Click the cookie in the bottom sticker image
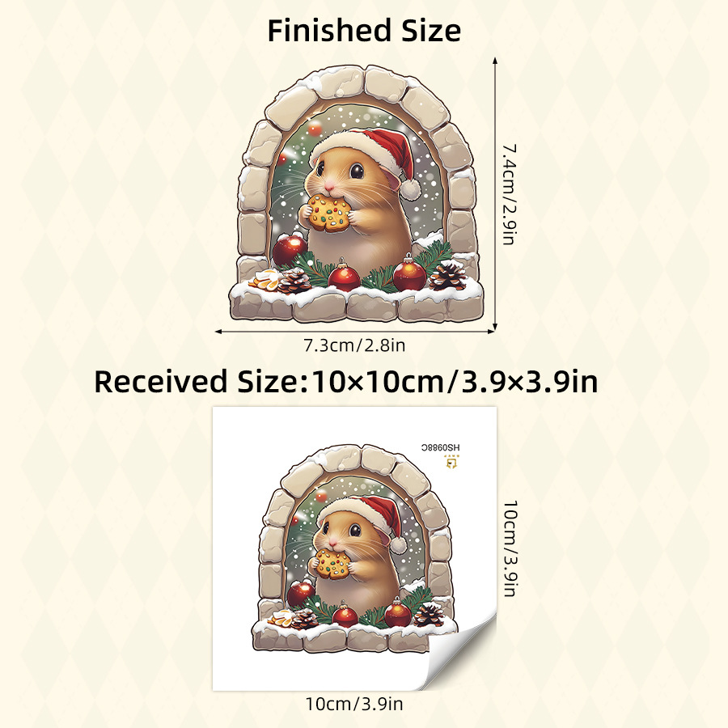The width and height of the screenshot is (728, 728). coord(332,563)
